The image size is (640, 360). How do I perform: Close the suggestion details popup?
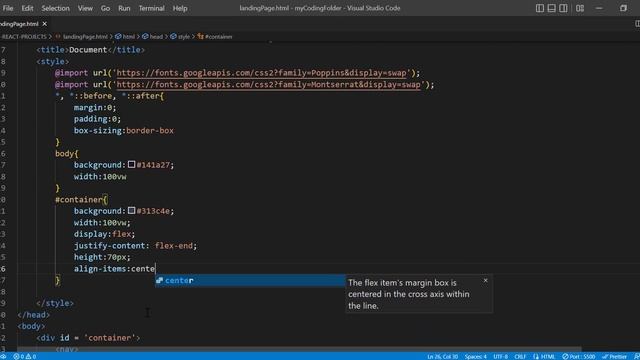[x=485, y=280]
